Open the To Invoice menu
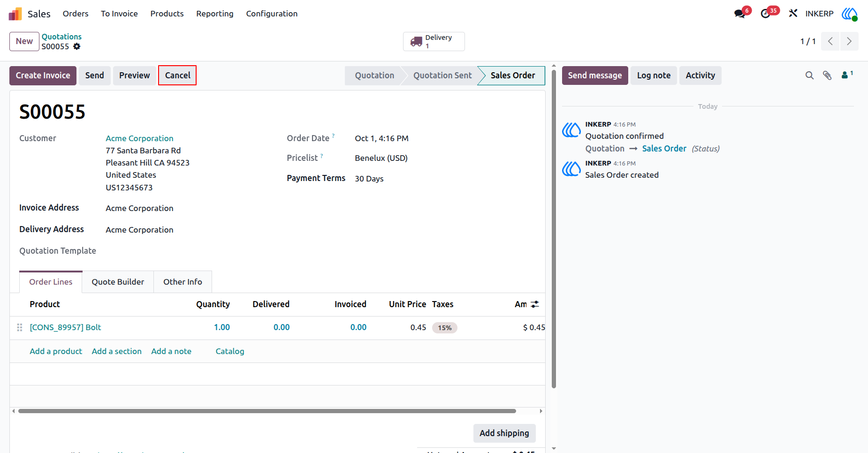 click(x=119, y=14)
